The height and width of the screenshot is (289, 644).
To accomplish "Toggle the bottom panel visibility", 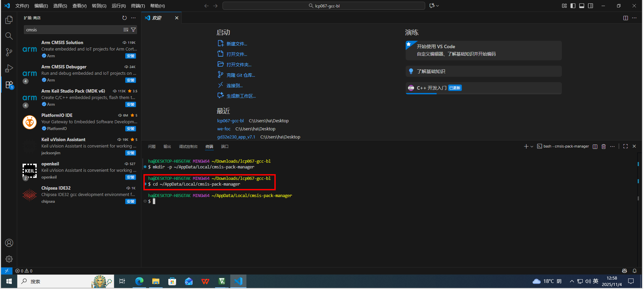I will 582,6.
